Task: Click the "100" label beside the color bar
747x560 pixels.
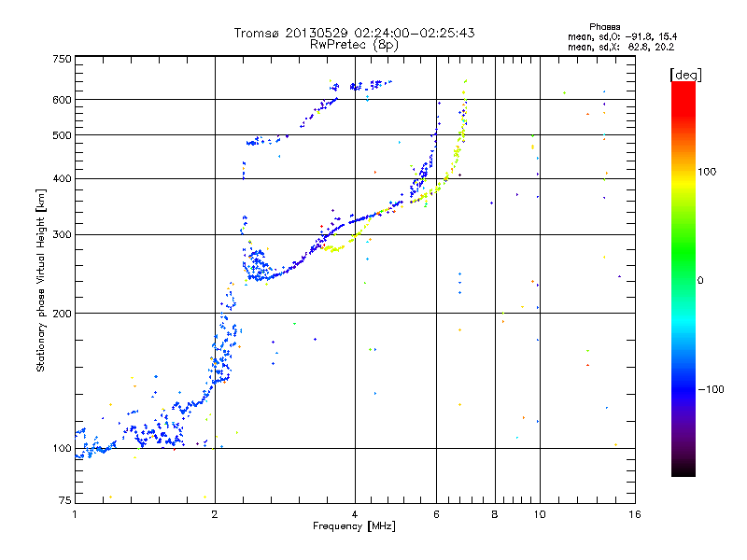Action: click(707, 172)
